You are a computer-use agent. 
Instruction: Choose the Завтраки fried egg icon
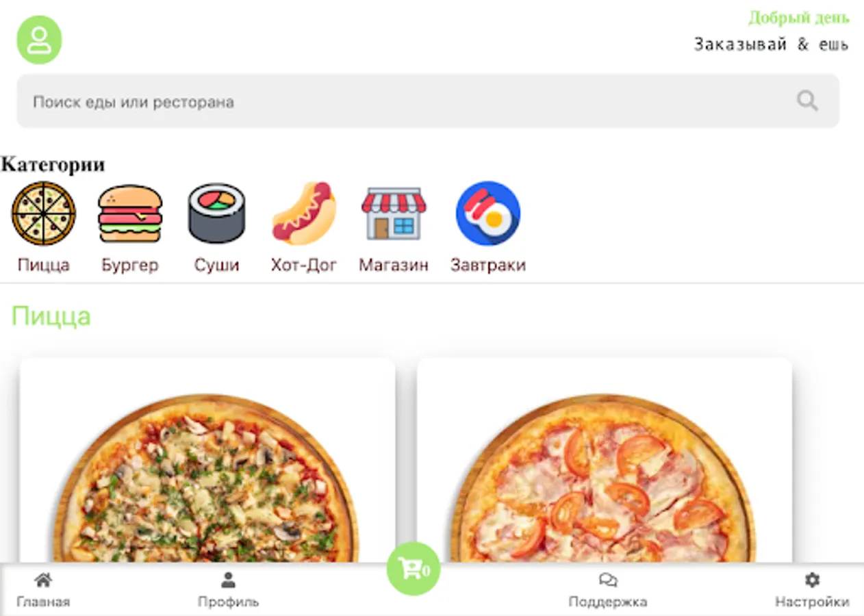(488, 213)
